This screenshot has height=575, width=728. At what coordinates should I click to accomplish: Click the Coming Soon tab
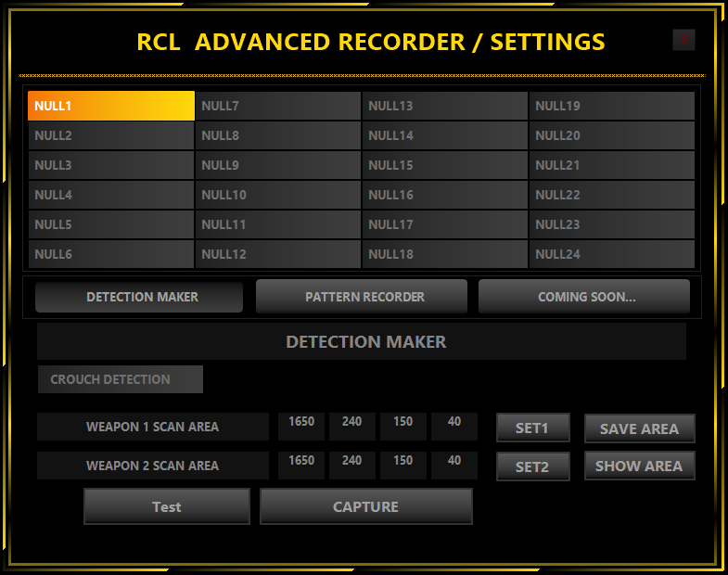point(584,297)
